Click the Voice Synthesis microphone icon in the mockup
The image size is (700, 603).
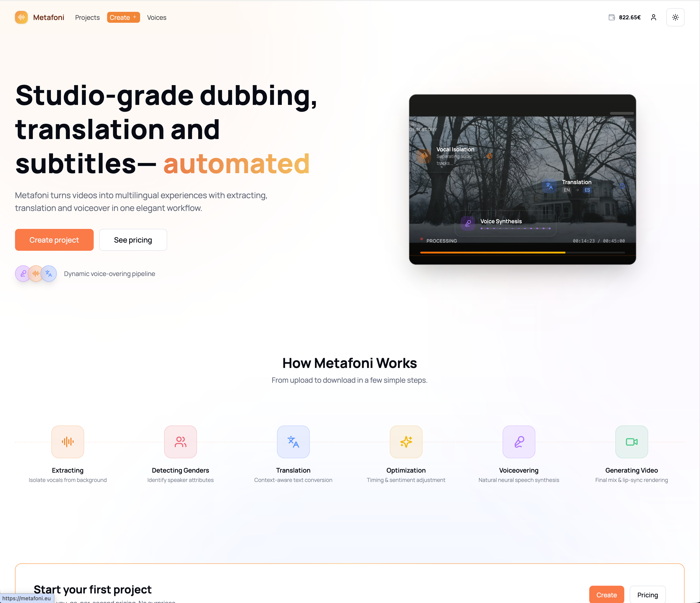468,223
